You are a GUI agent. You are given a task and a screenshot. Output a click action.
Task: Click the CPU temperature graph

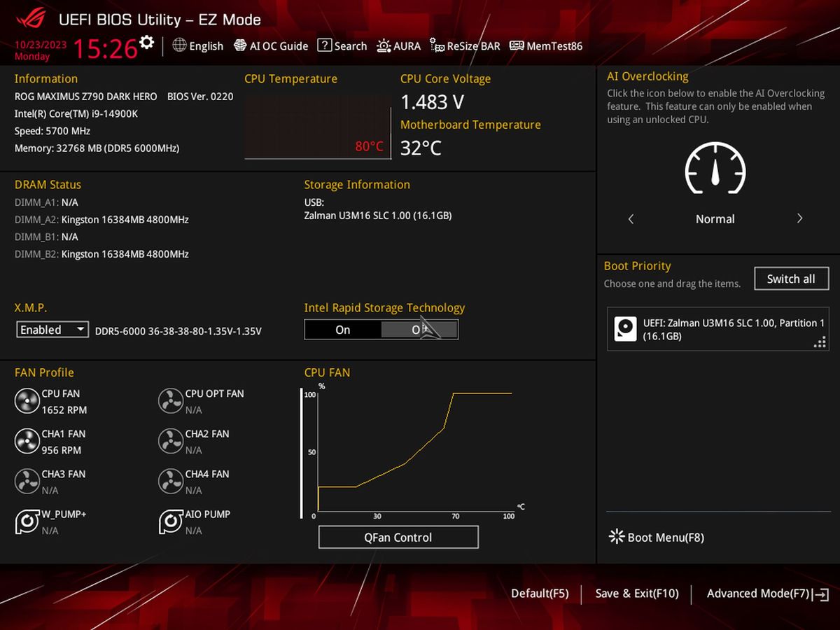coord(317,127)
